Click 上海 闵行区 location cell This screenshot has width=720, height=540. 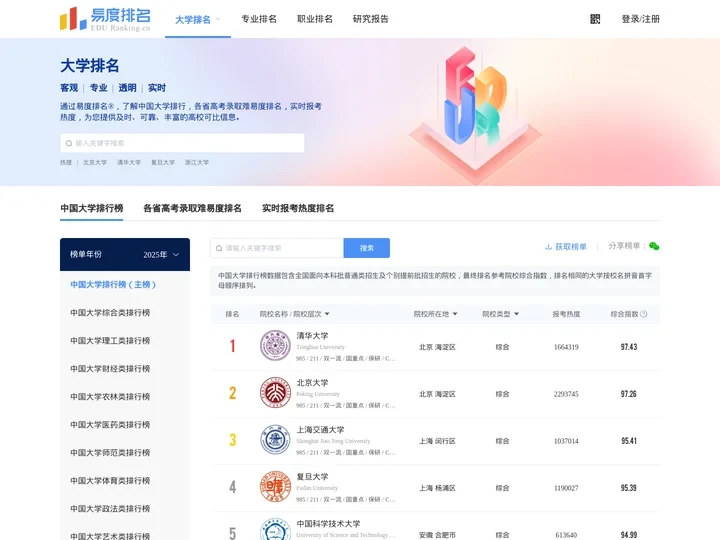(437, 441)
